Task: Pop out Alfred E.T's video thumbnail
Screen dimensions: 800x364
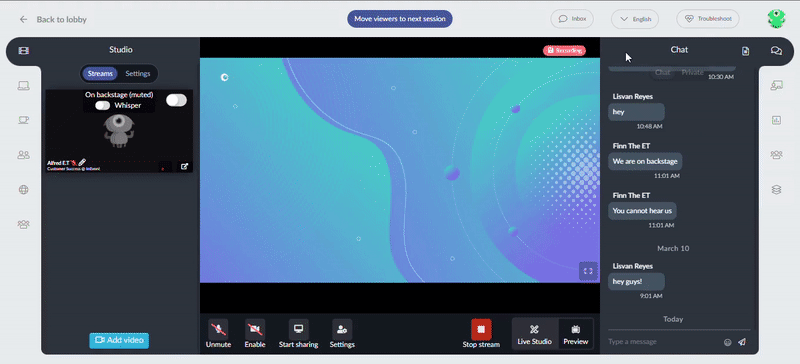Action: tap(184, 166)
